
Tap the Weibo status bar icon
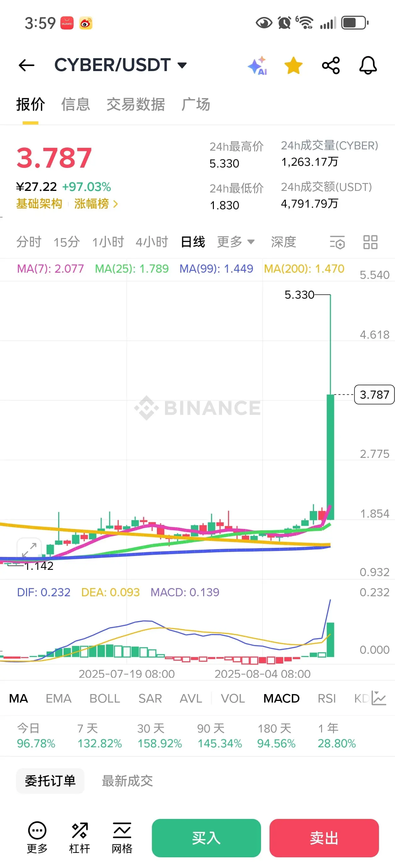pos(86,23)
